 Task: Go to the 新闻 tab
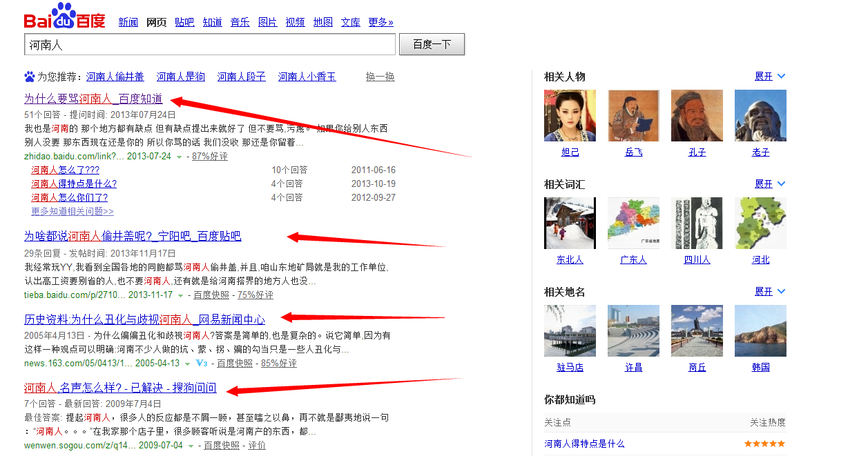[x=128, y=22]
